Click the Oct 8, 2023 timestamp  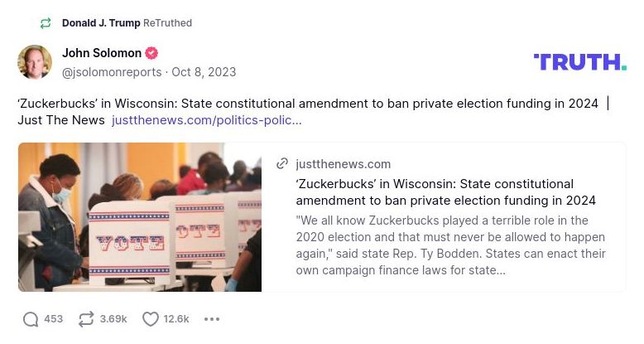coord(204,72)
